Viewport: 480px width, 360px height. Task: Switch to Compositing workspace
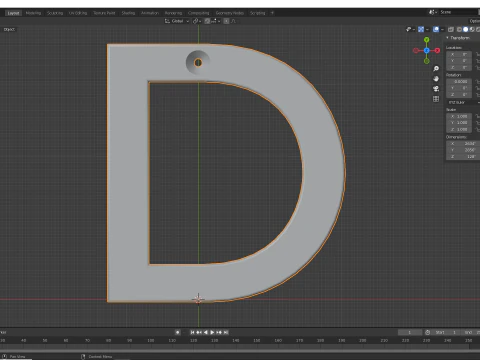198,13
